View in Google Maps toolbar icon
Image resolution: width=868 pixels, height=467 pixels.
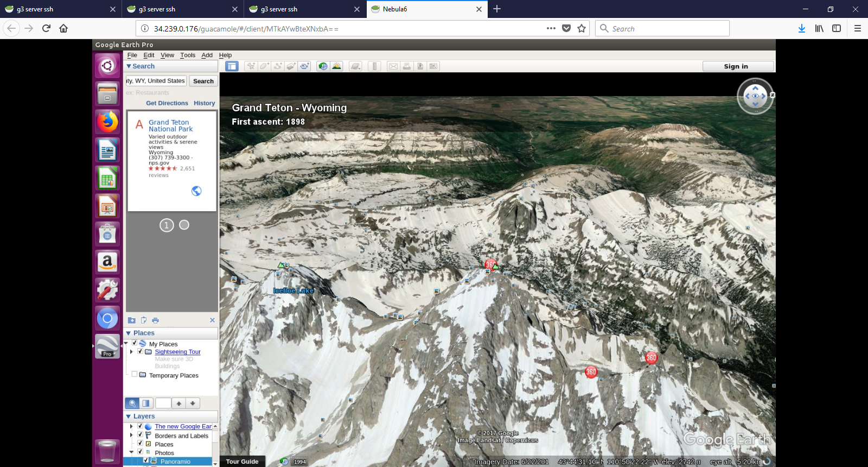pyautogui.click(x=433, y=66)
